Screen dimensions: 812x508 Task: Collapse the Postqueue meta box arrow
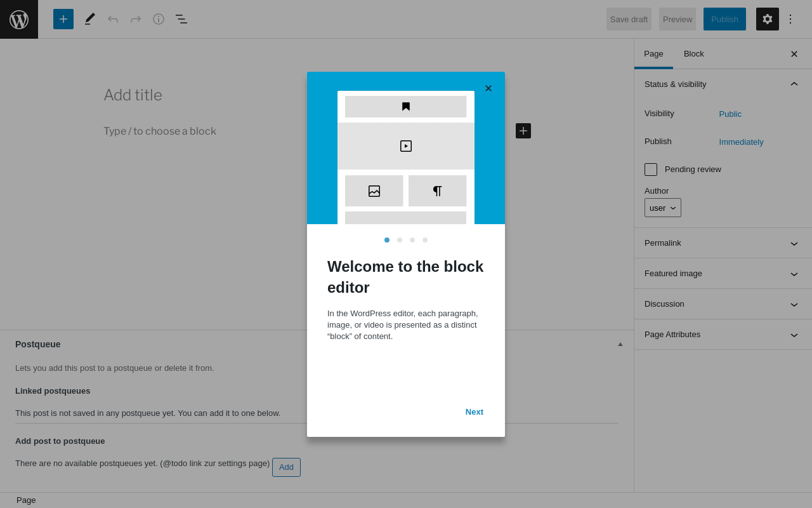[x=620, y=344]
